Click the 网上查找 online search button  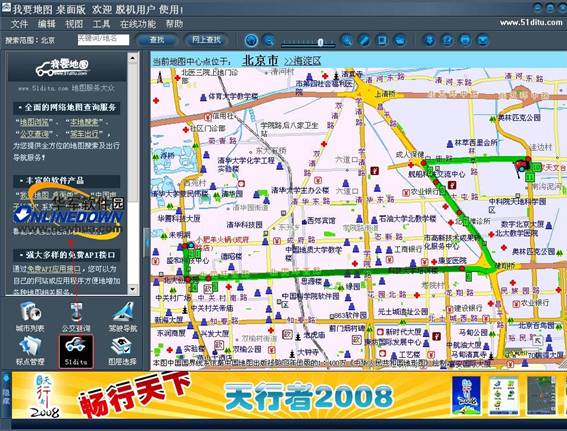point(206,39)
